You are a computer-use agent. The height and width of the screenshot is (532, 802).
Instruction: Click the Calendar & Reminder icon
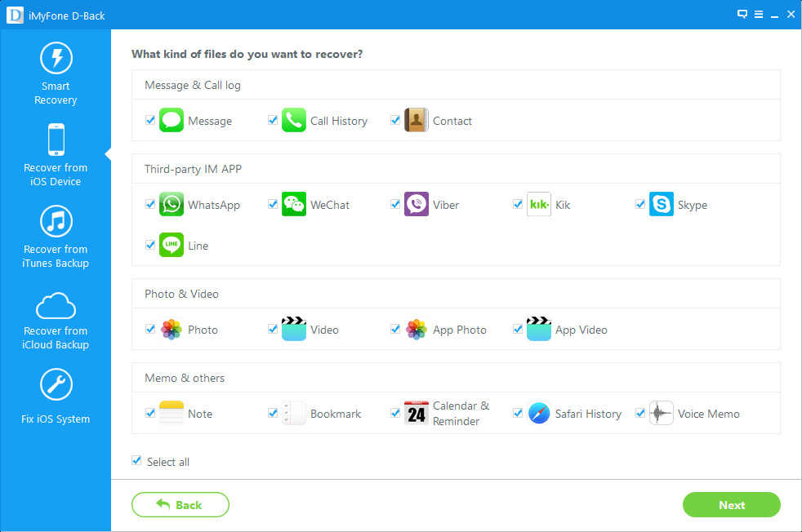tap(417, 413)
